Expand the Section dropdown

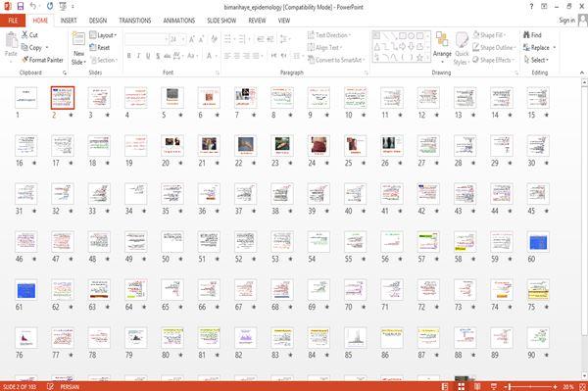pos(104,60)
